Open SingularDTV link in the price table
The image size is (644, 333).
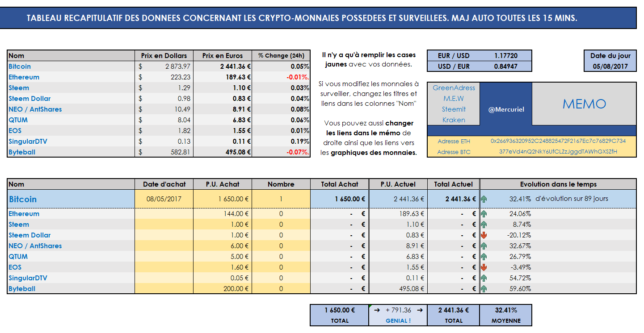pos(28,142)
